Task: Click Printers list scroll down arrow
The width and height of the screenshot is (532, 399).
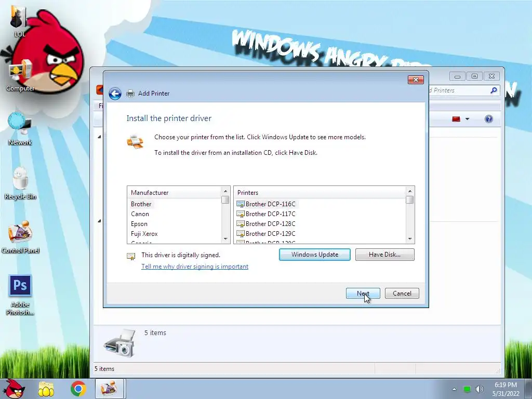Action: coord(410,239)
